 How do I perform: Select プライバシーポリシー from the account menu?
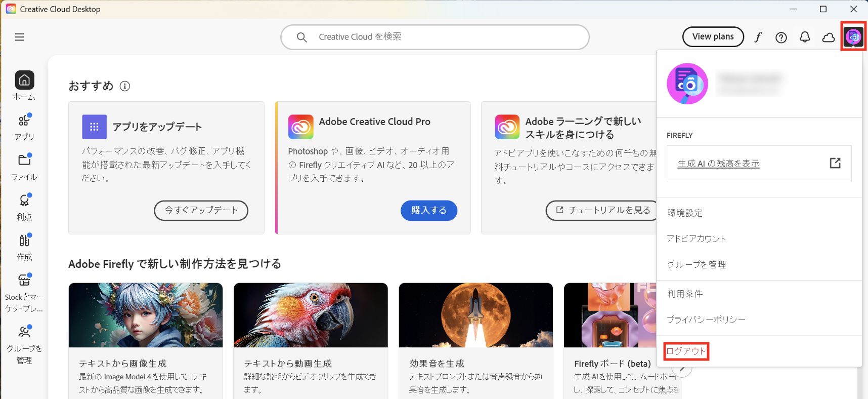[706, 320]
